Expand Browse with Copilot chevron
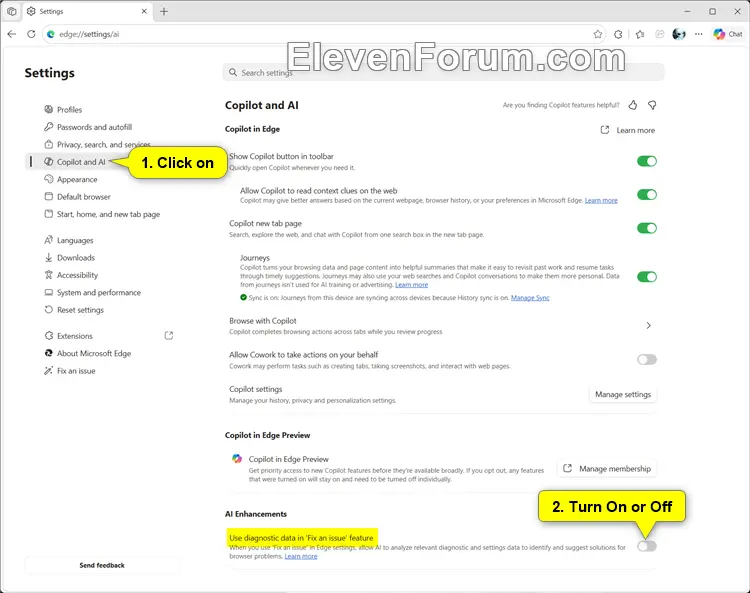This screenshot has height=593, width=750. tap(649, 325)
